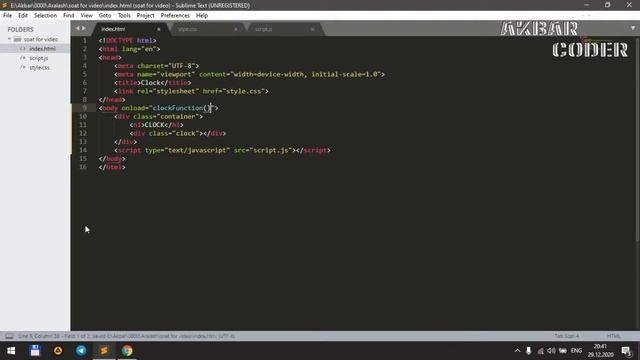This screenshot has width=640, height=360.
Task: Collapse the 'soat for video' folder arrow
Action: pos(9,39)
